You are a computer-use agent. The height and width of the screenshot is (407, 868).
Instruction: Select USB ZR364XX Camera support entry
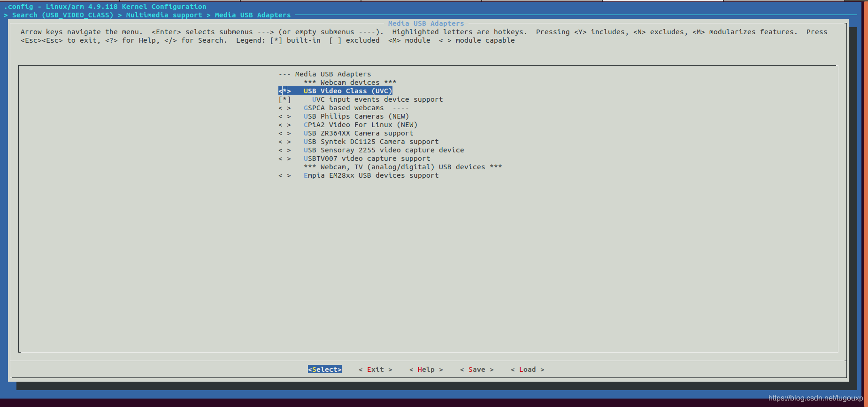(x=359, y=133)
